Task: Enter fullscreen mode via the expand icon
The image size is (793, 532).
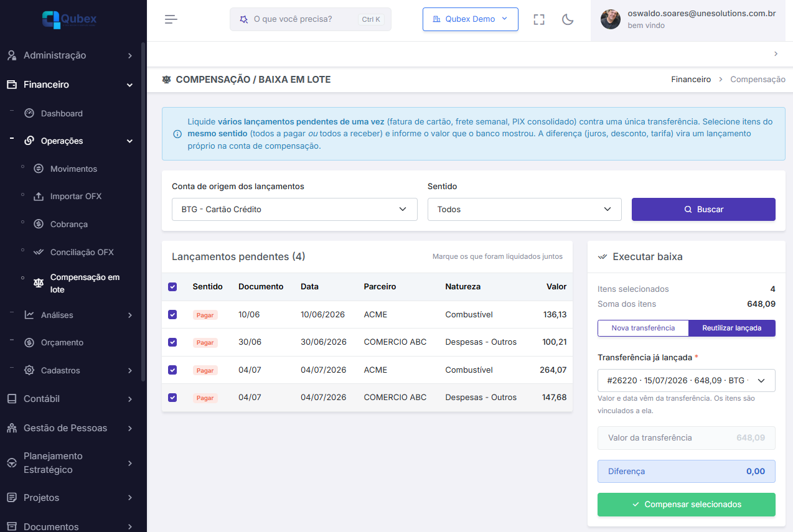Action: (539, 19)
